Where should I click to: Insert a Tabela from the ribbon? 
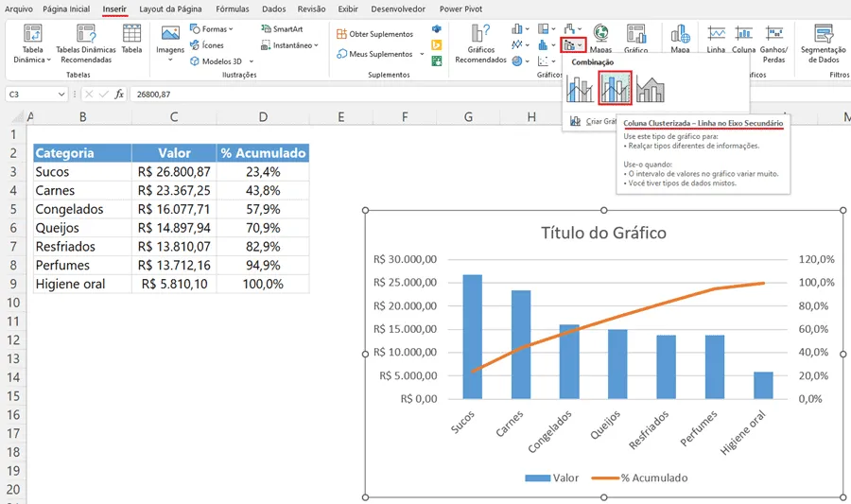coord(131,39)
